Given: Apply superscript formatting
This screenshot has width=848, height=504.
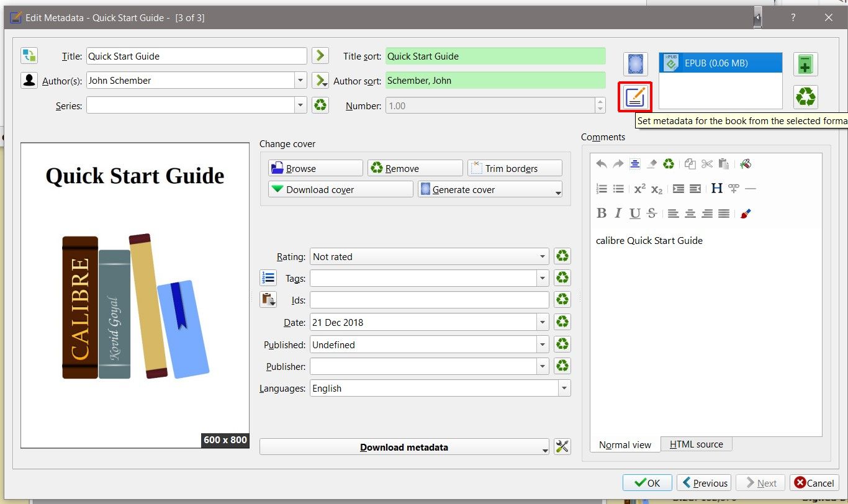Looking at the screenshot, I should [640, 189].
